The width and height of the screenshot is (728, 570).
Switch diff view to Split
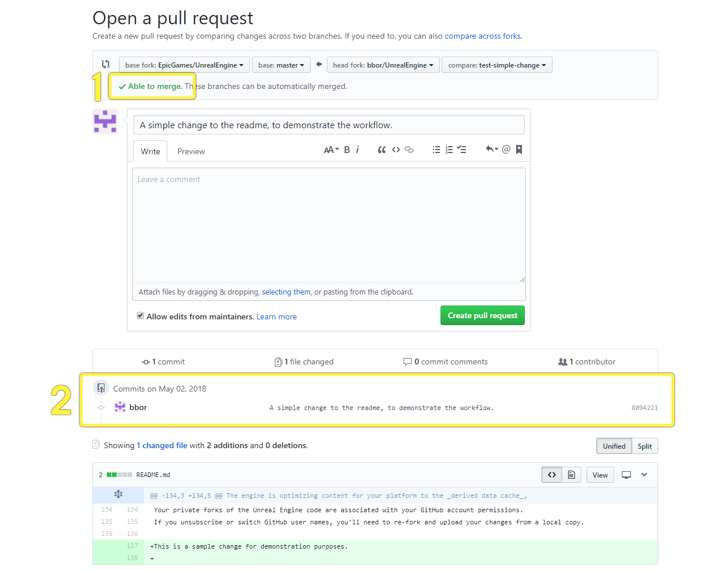645,446
